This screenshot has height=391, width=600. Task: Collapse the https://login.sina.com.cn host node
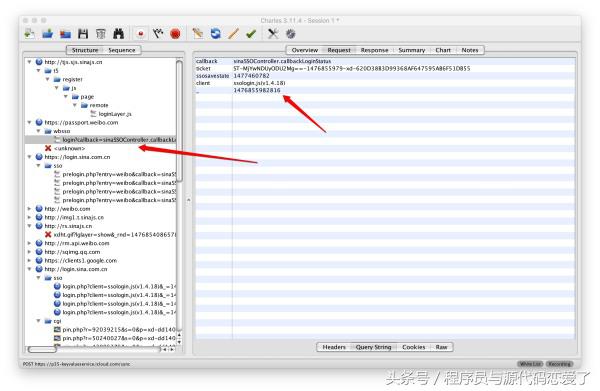pyautogui.click(x=29, y=157)
